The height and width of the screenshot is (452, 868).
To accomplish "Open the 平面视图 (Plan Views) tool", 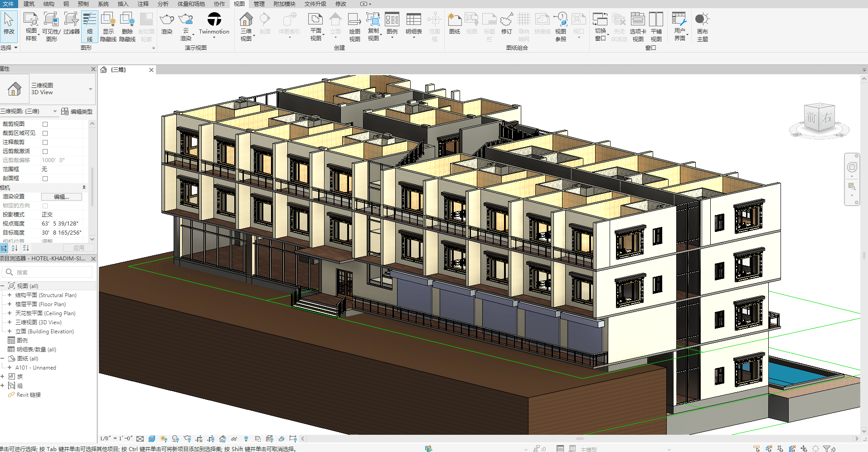I will (x=315, y=20).
